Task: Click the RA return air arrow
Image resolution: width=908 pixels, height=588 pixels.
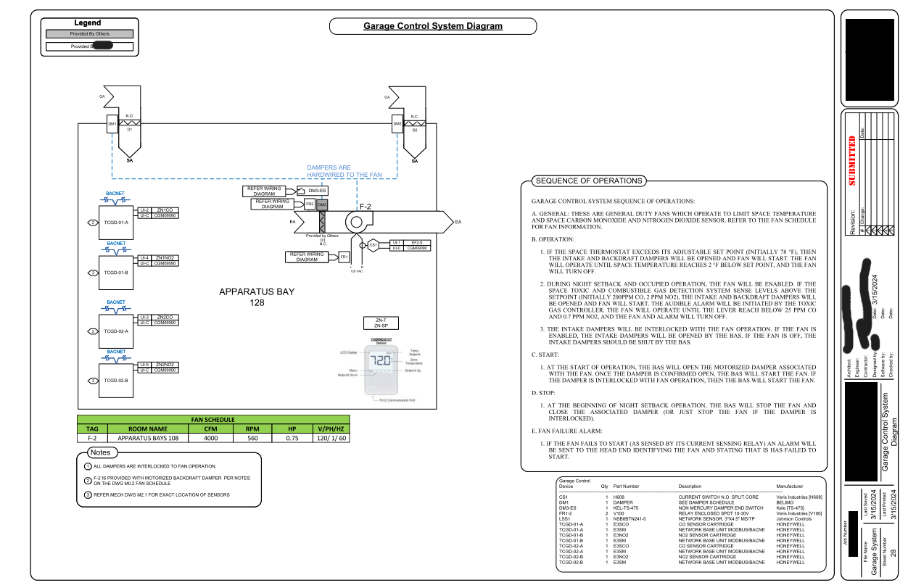Action: [x=298, y=222]
